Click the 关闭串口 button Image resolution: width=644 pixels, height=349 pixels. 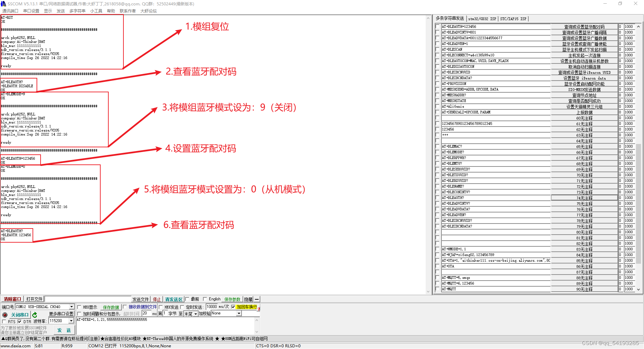20,315
